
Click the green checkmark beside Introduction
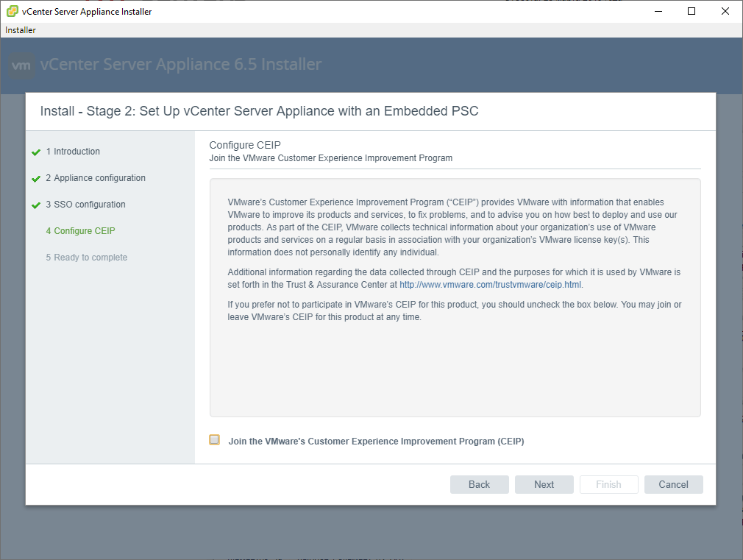(36, 152)
